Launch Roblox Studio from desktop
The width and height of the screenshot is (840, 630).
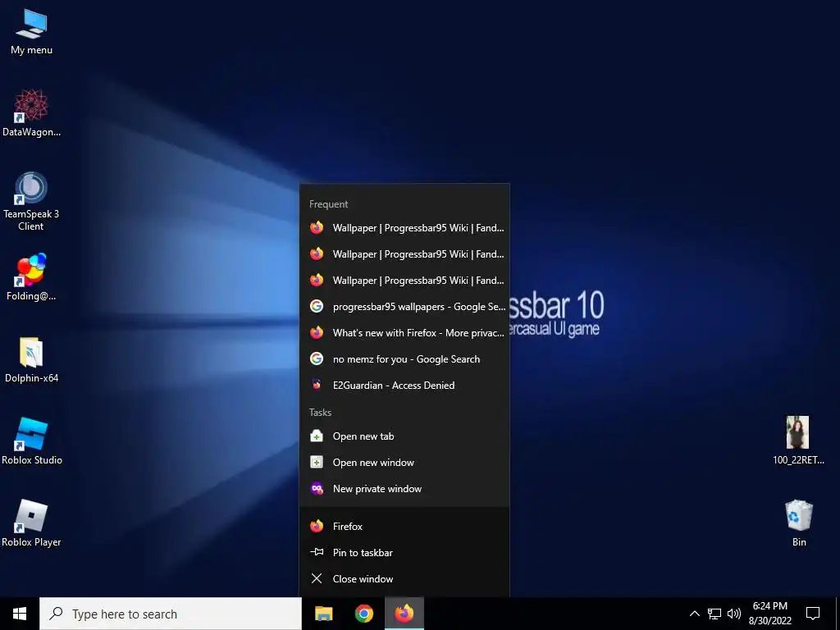coord(32,441)
